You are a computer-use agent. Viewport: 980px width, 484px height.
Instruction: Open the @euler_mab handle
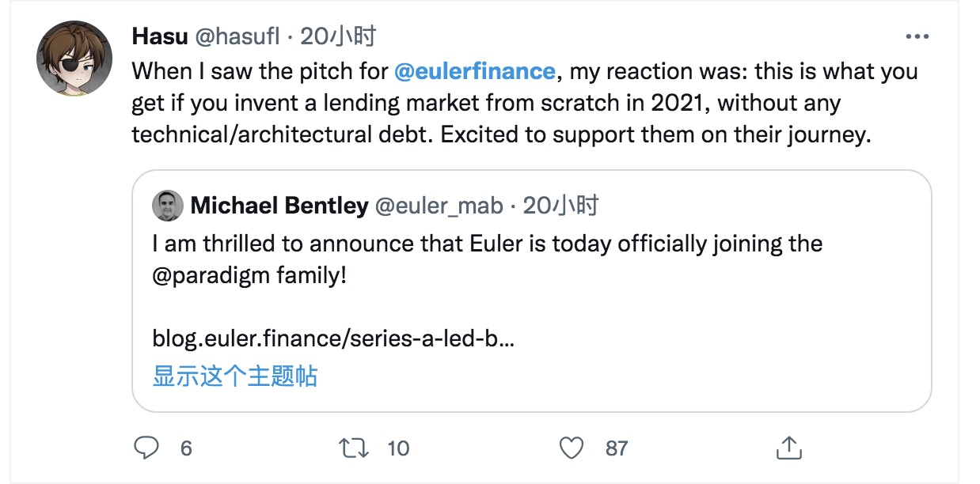click(438, 206)
